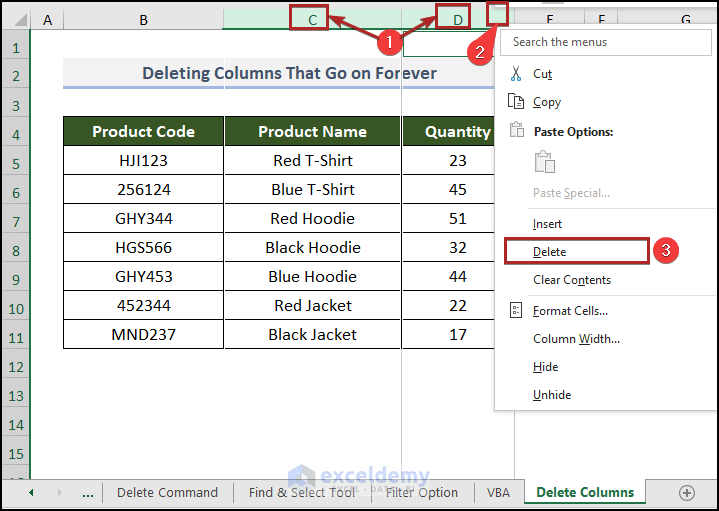Viewport: 719px width, 511px height.
Task: Click cell containing HGS566
Action: 144,247
